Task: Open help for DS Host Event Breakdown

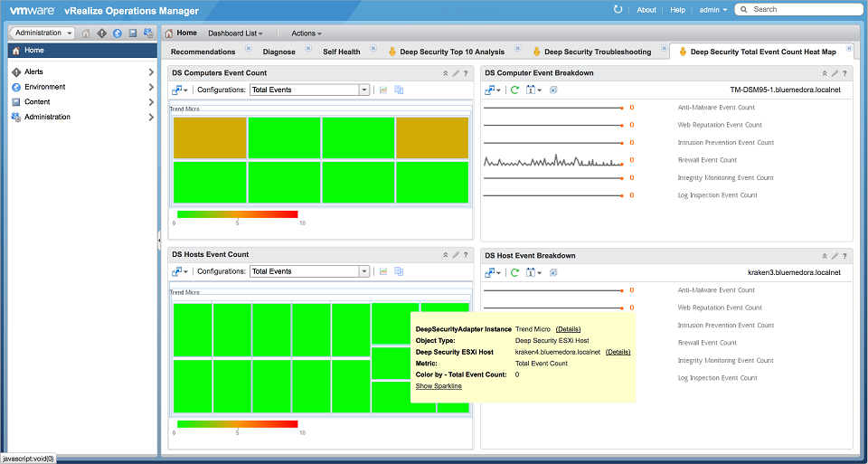Action: pos(845,256)
